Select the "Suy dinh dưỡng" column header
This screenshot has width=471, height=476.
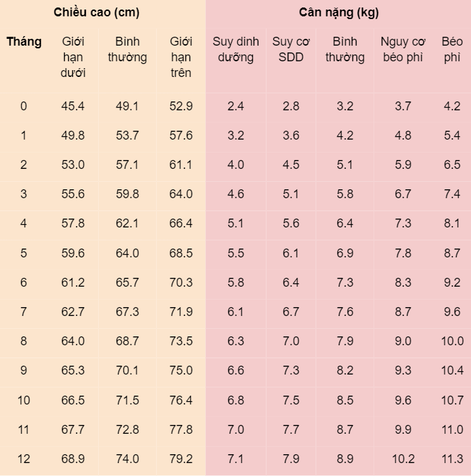tap(236, 50)
